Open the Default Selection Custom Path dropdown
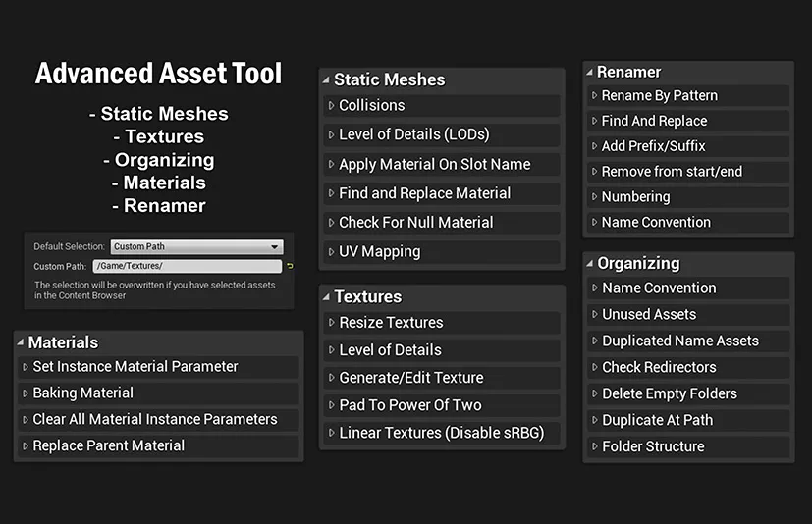This screenshot has width=812, height=524. (196, 247)
